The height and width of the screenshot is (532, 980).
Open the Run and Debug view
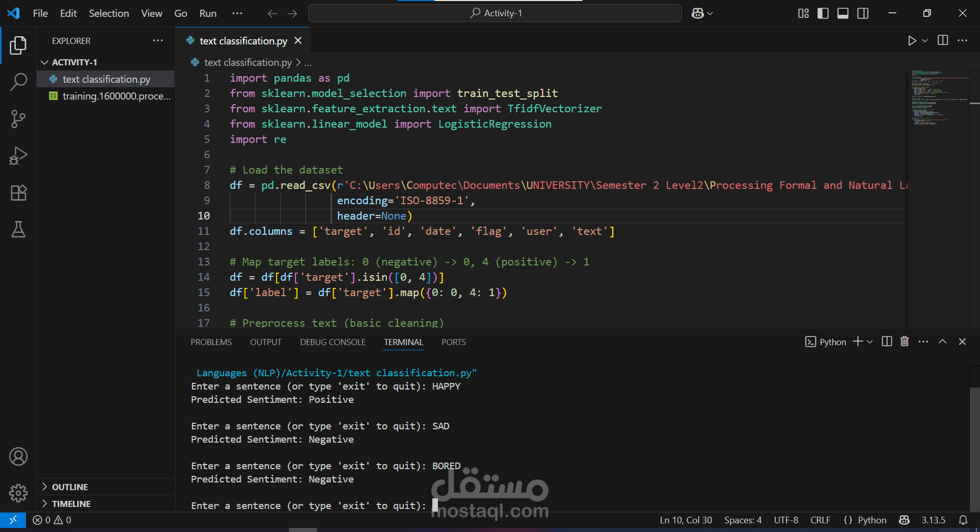point(18,156)
